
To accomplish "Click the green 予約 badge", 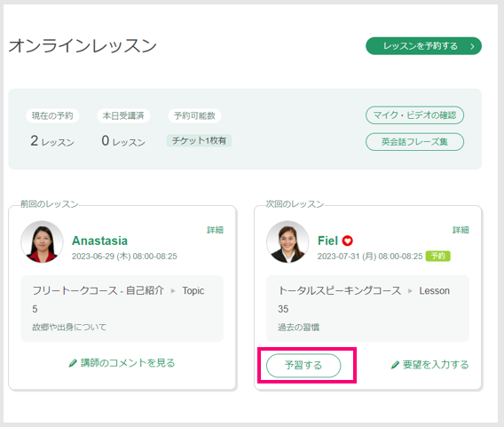I will coord(437,256).
